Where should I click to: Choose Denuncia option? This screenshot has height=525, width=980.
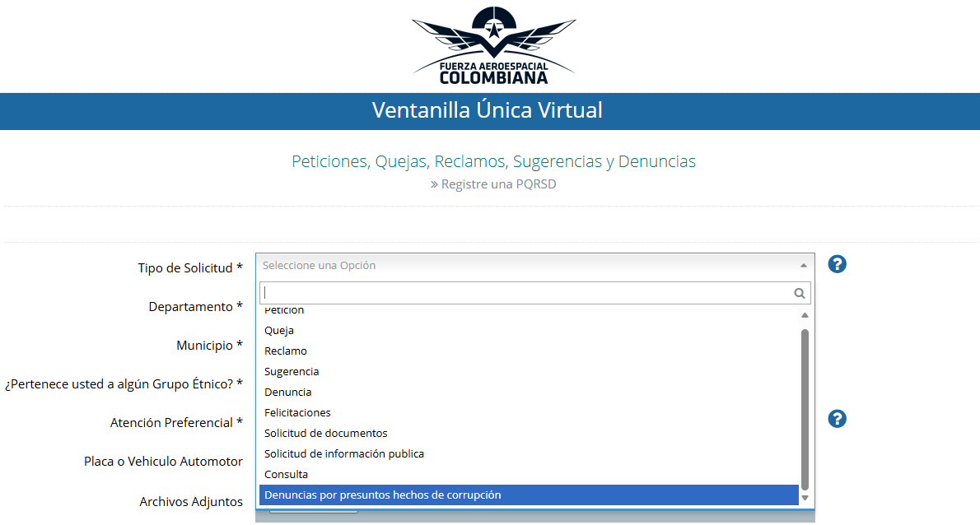pos(288,392)
